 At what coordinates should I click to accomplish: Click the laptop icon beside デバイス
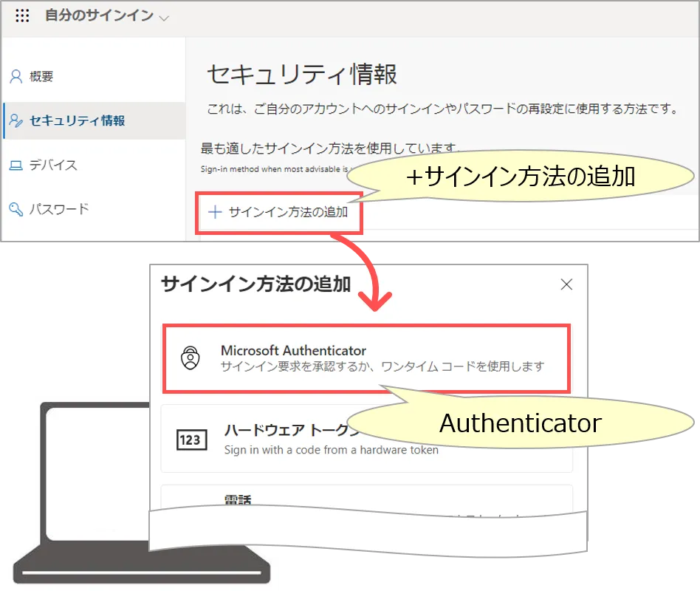pos(16,165)
